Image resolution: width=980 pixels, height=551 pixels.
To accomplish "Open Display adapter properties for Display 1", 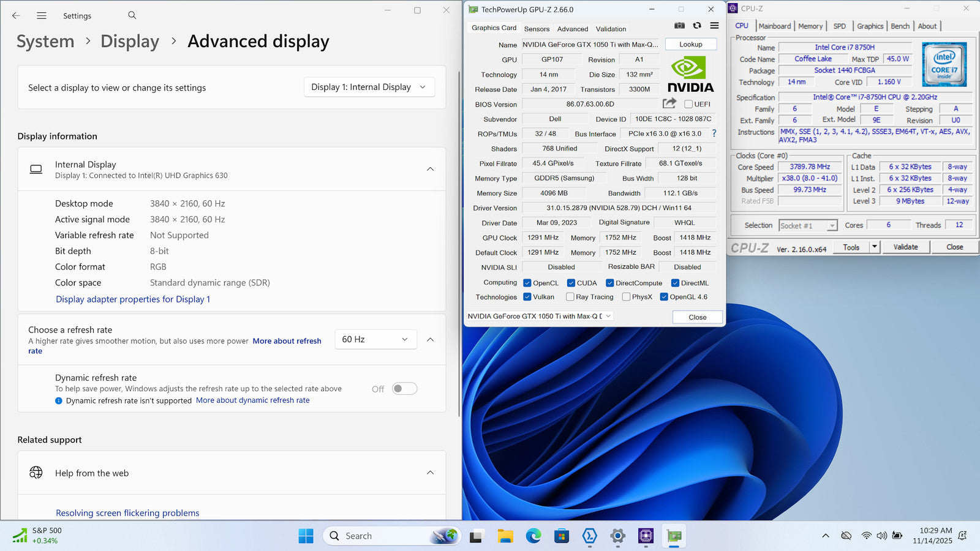I will coord(133,299).
